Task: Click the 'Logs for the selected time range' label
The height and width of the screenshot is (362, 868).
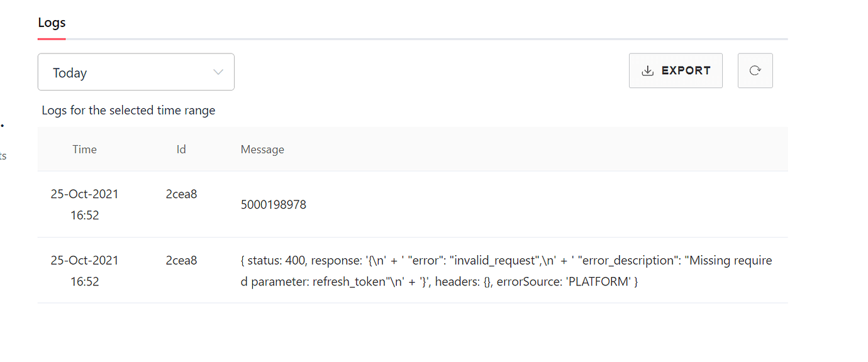Action: [128, 110]
